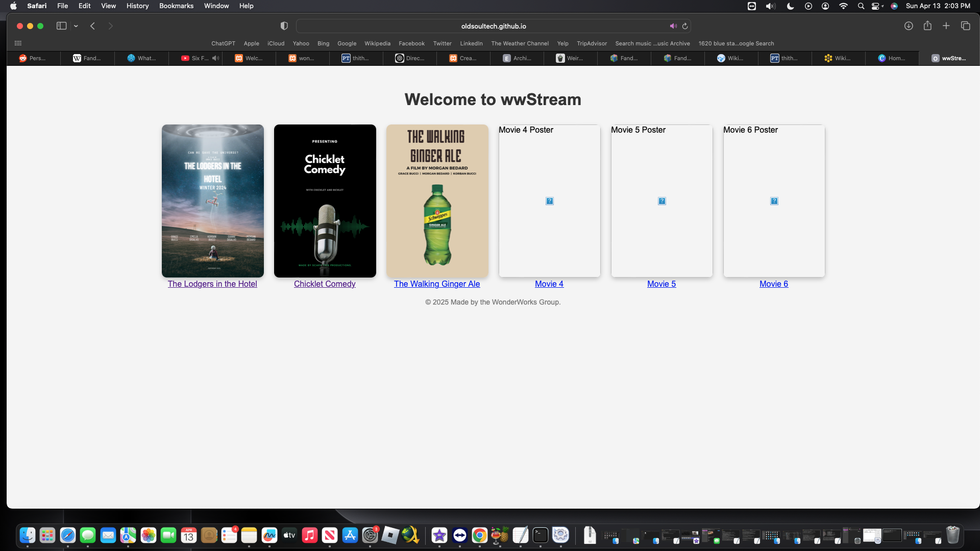Image resolution: width=980 pixels, height=551 pixels.
Task: Switch to the 'Hom...' tab
Action: [x=892, y=58]
